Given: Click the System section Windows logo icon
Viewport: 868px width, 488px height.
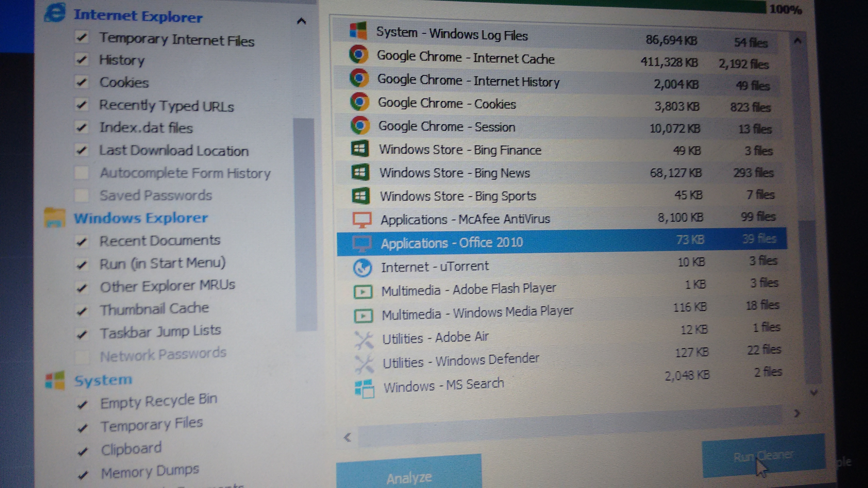Looking at the screenshot, I should tap(55, 380).
